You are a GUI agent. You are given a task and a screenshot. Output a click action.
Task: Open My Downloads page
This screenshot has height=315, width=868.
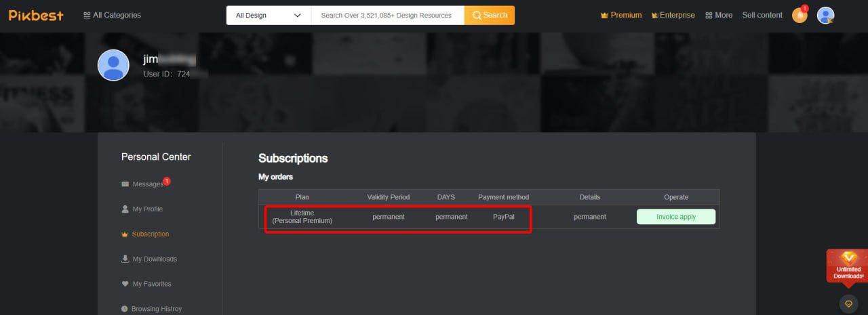pos(154,259)
